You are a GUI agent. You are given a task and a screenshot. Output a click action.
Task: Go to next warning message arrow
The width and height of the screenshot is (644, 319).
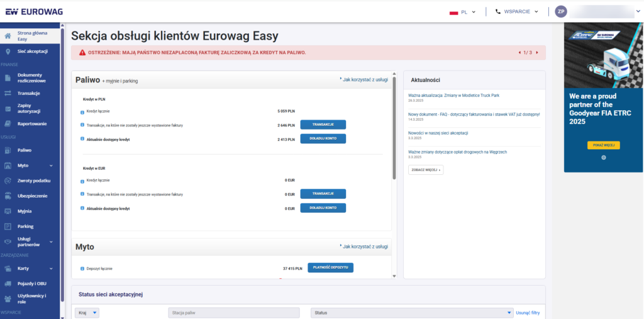[x=537, y=53]
